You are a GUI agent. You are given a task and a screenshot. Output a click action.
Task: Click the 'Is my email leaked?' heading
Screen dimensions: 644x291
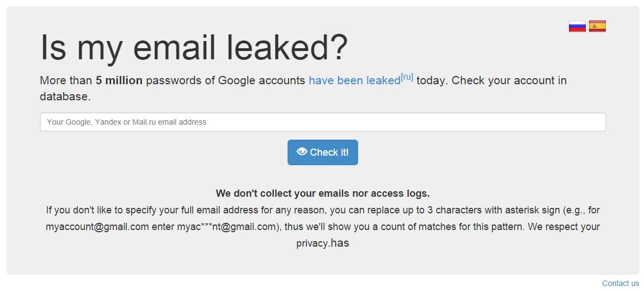click(x=194, y=48)
